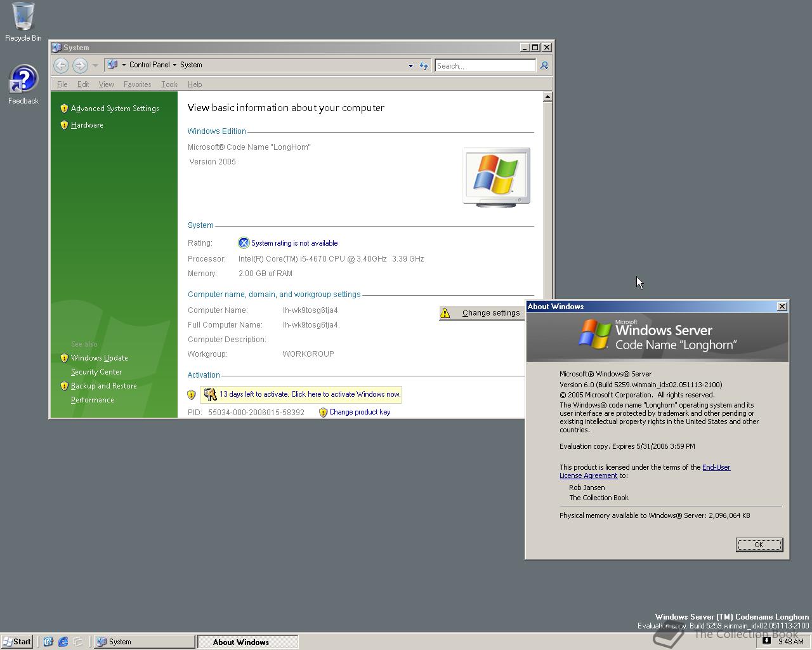Click the scroll up arrow in System window
The width and height of the screenshot is (812, 650).
pos(547,97)
